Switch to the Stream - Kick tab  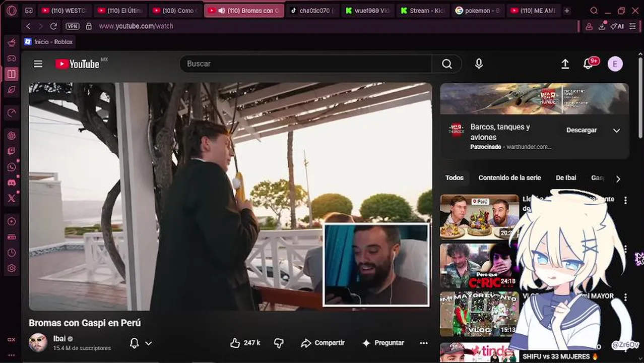(423, 11)
